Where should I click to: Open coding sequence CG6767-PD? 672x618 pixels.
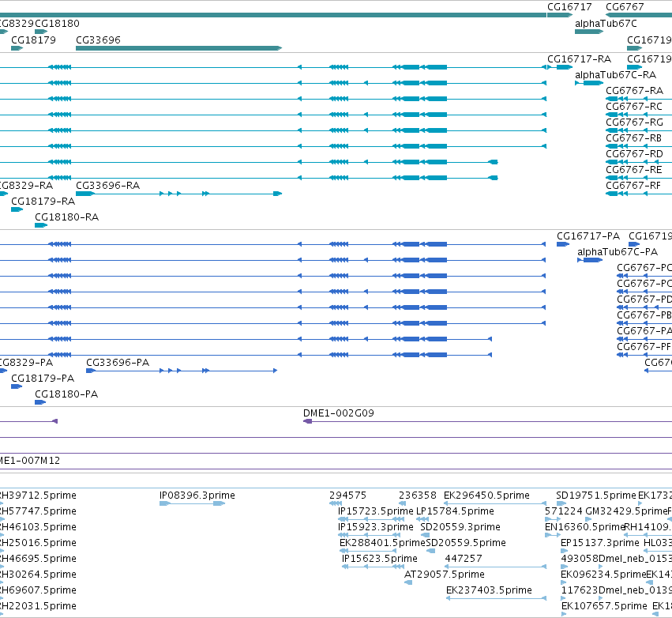coord(644,300)
